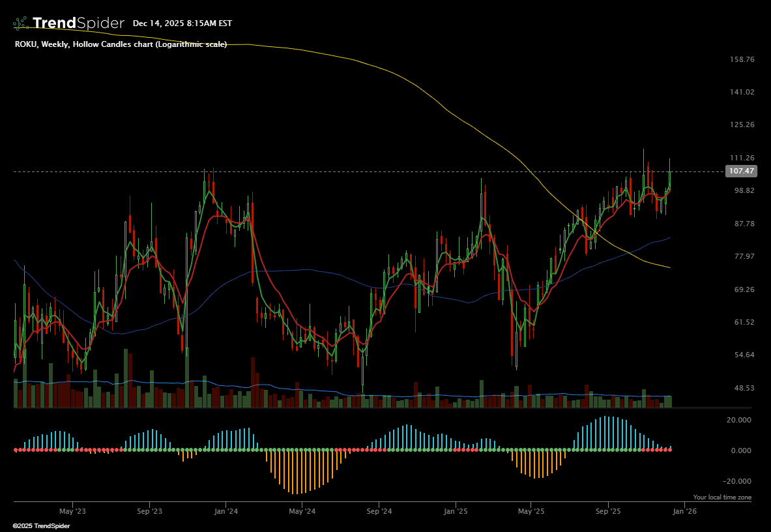Click the Jan '26 time axis label
The height and width of the screenshot is (532, 771).
click(x=684, y=512)
